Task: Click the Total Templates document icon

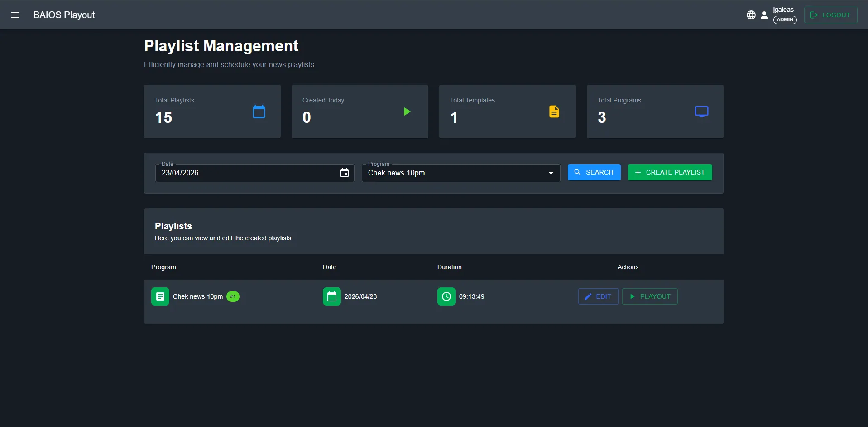Action: [554, 112]
